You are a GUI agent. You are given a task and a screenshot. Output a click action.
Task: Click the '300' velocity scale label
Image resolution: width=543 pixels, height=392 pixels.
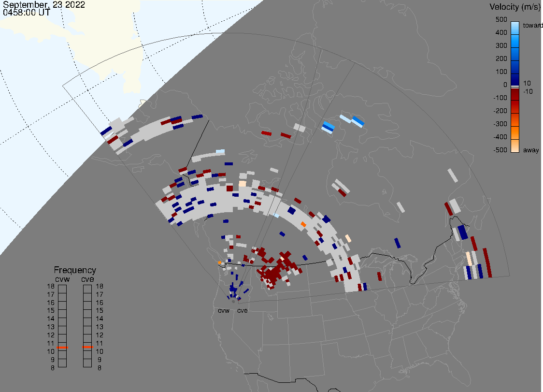501,46
